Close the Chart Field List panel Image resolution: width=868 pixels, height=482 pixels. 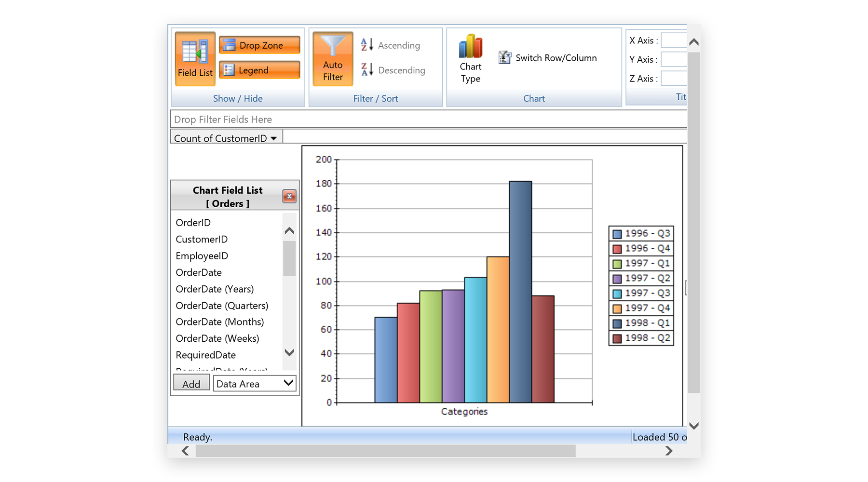(289, 196)
